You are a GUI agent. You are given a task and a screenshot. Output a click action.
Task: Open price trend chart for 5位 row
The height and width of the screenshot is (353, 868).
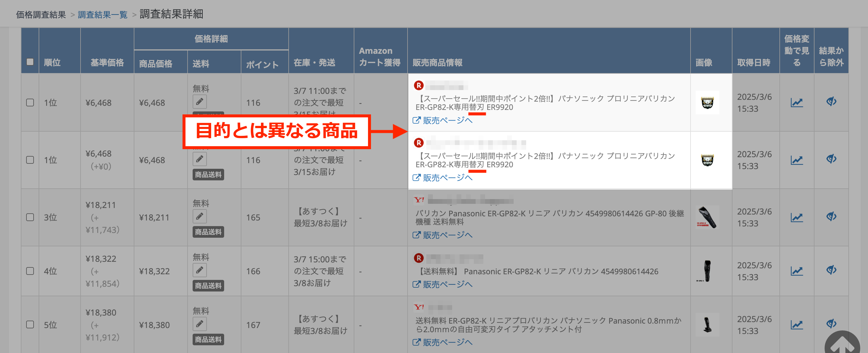pos(797,325)
